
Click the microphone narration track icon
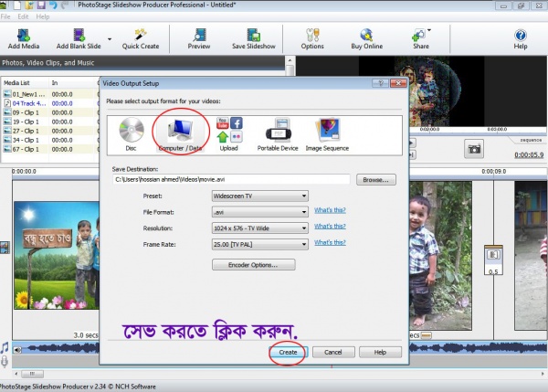coord(5,362)
